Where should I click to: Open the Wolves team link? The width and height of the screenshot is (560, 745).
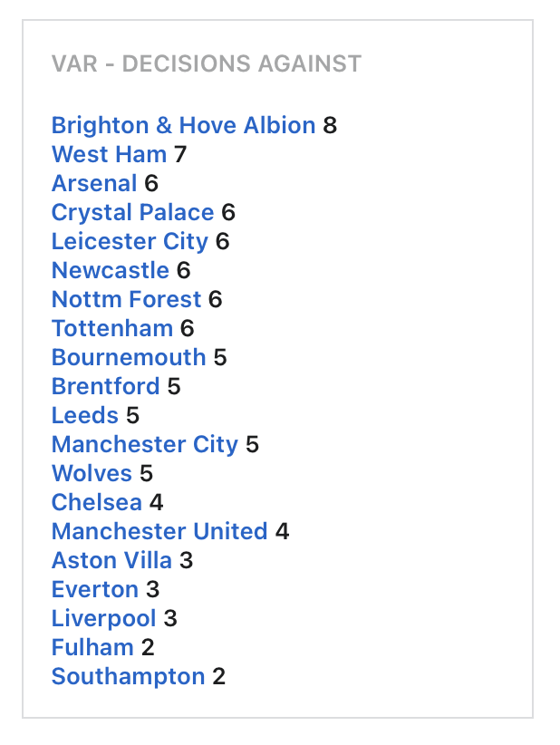(92, 474)
